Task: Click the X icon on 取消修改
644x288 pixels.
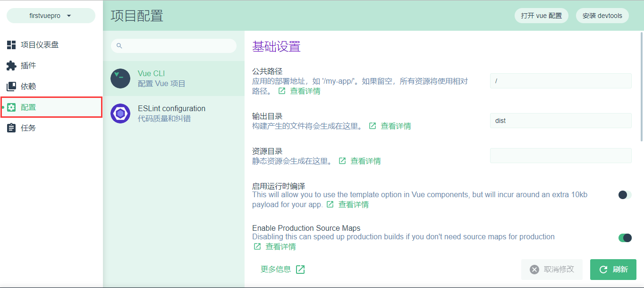Action: pyautogui.click(x=534, y=270)
